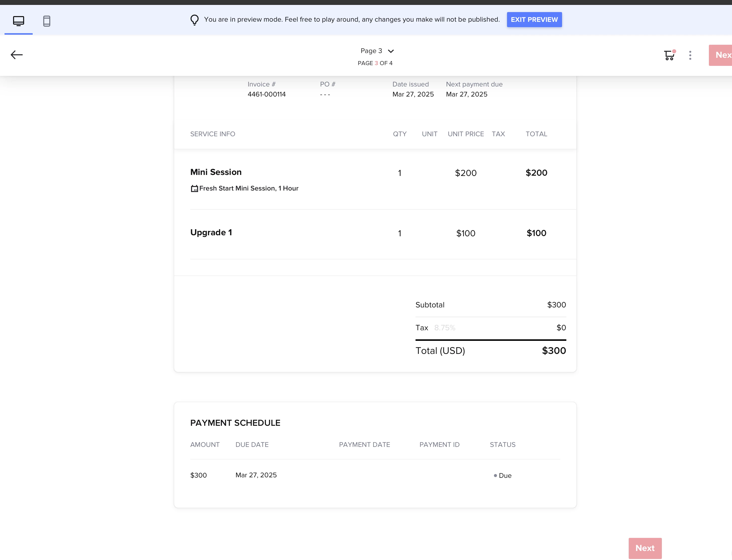Go back using the left arrow
Image resolution: width=732 pixels, height=560 pixels.
point(16,55)
